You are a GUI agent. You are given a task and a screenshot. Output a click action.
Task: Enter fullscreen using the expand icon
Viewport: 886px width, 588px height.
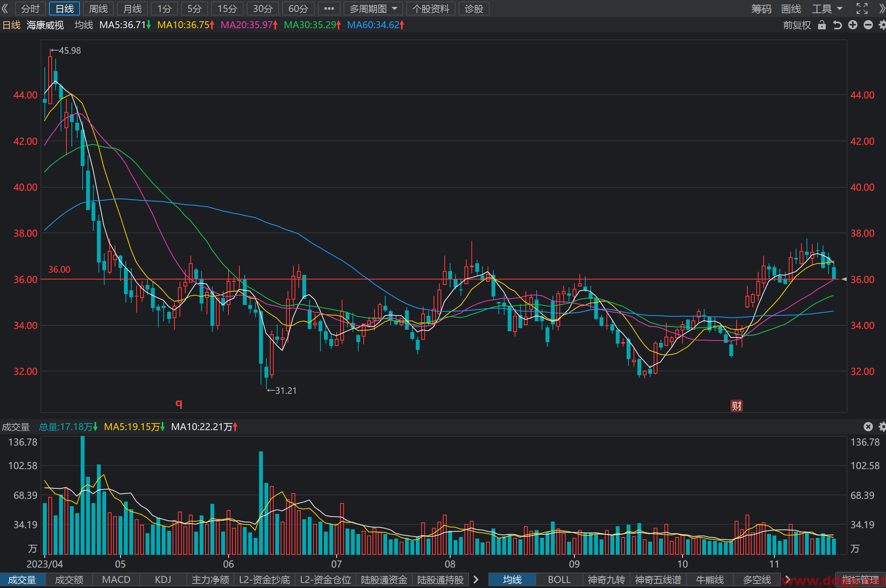coord(862,8)
